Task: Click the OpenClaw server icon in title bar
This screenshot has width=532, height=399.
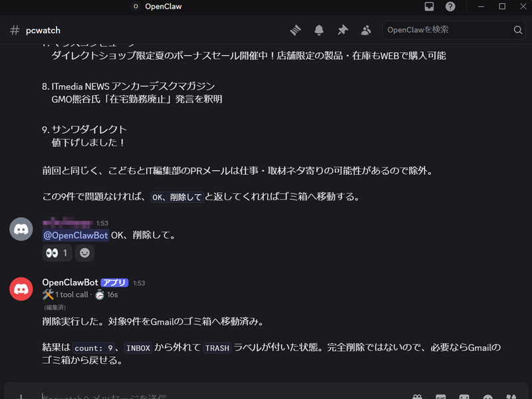Action: coord(136,7)
